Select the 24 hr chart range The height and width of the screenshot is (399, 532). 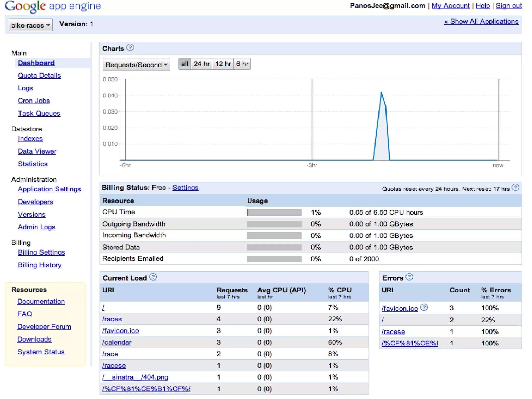[x=202, y=64]
